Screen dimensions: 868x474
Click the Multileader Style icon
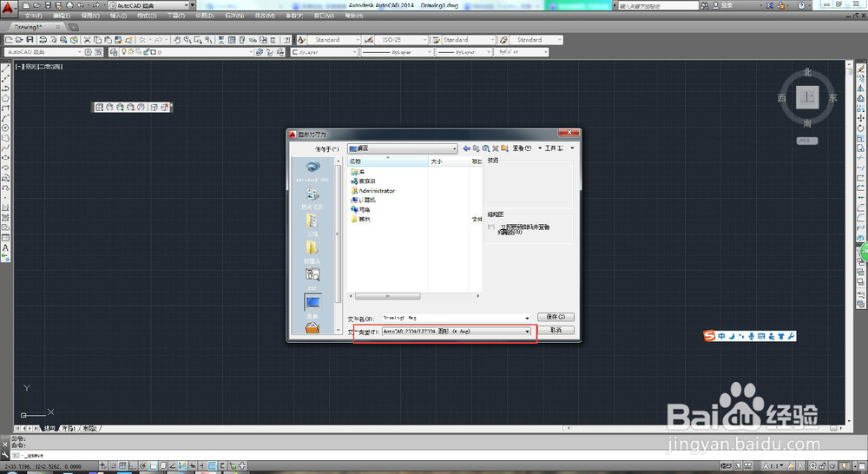[503, 40]
